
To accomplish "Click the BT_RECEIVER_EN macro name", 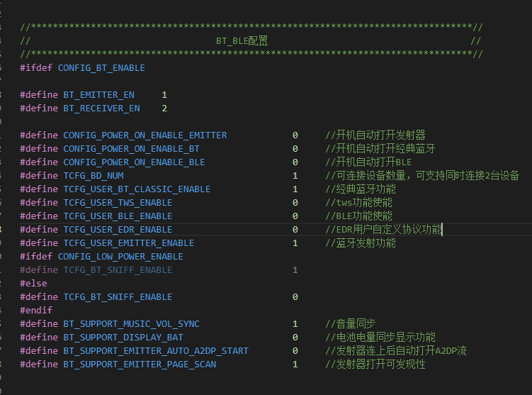I will pyautogui.click(x=101, y=109).
